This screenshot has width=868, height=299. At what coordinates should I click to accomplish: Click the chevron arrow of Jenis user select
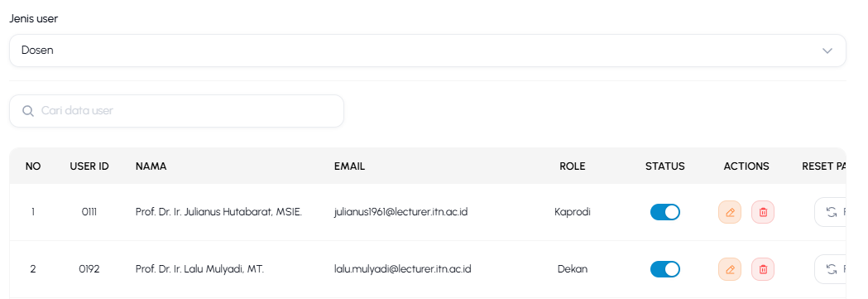point(827,51)
